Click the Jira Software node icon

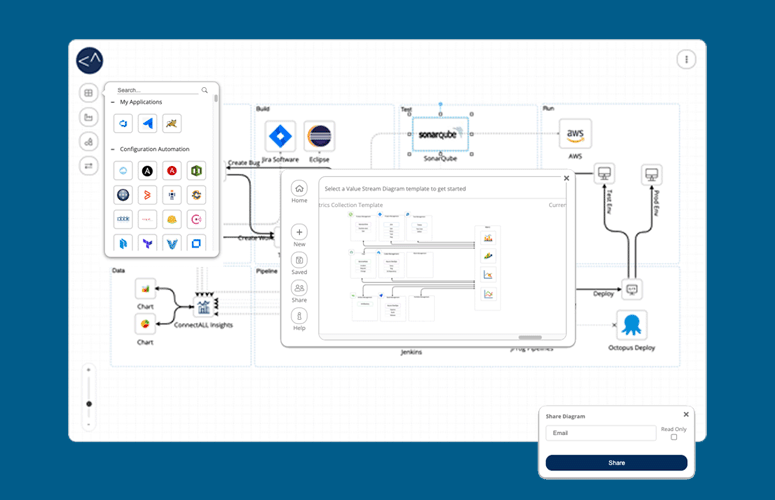point(281,136)
